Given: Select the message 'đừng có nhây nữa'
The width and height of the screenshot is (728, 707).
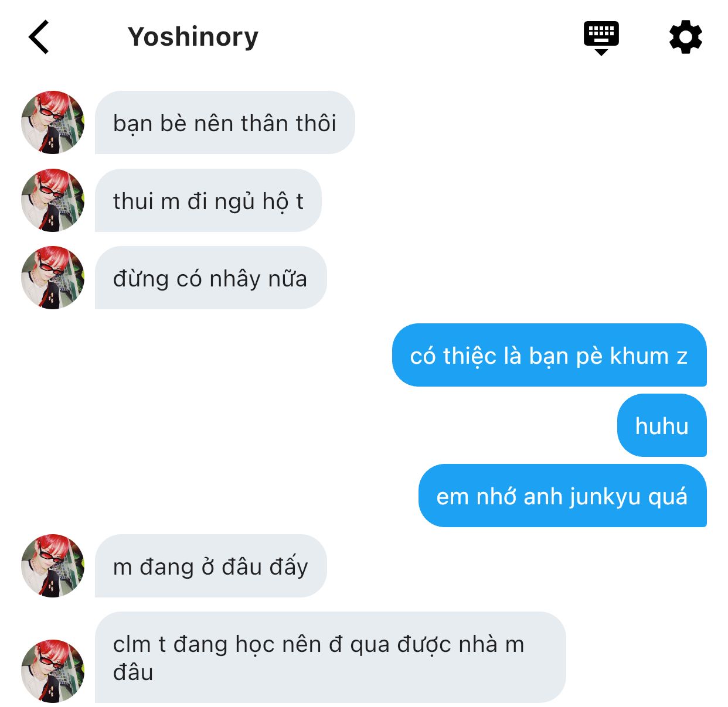Looking at the screenshot, I should coord(210,278).
